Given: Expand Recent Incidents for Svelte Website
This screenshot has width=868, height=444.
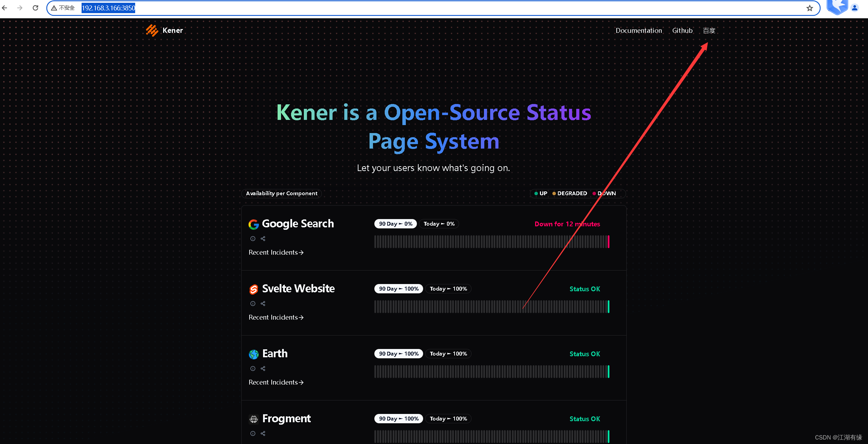Looking at the screenshot, I should click(x=276, y=318).
